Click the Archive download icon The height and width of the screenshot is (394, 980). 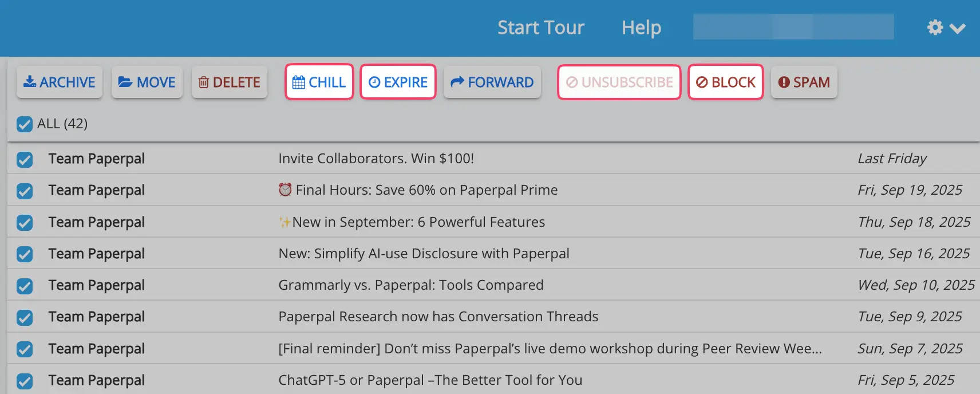(30, 82)
